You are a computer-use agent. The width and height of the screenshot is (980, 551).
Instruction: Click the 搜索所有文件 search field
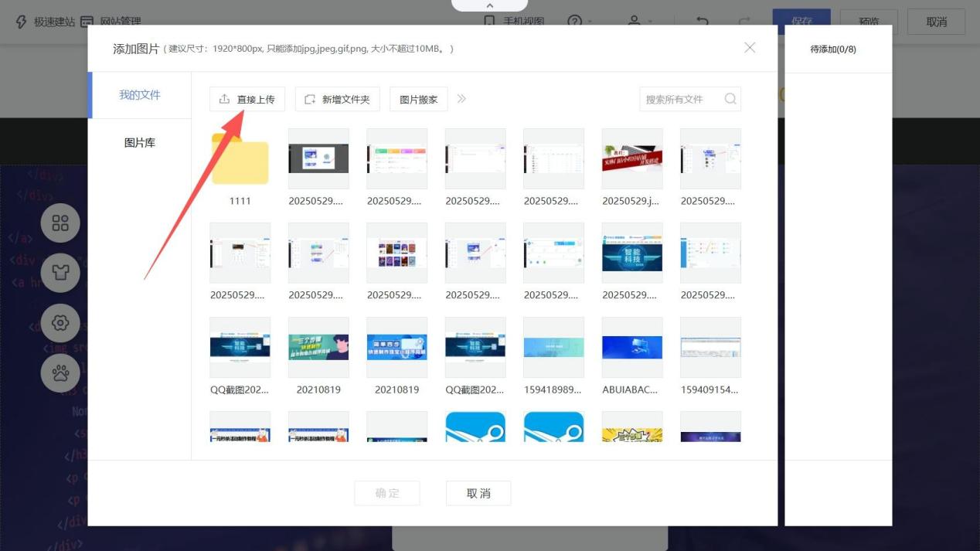(680, 99)
